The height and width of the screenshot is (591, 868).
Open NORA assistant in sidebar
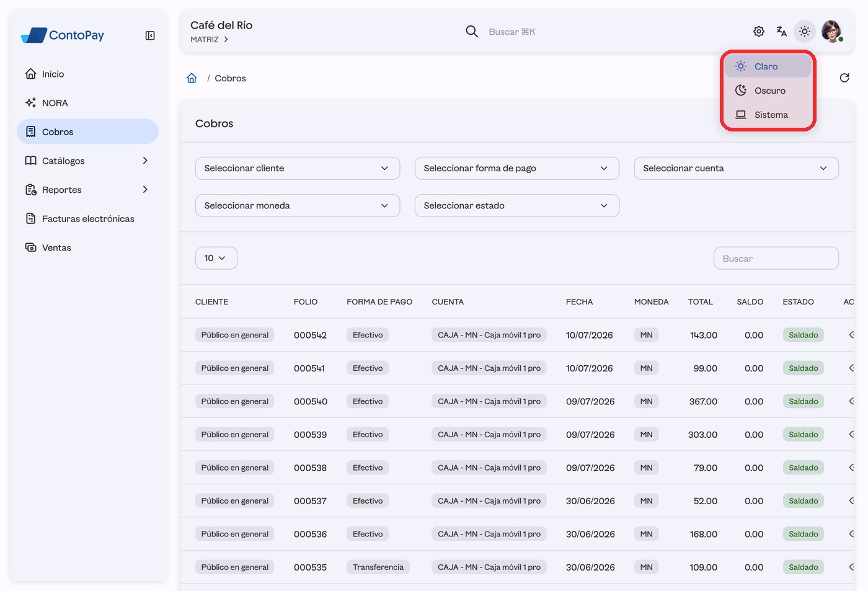87,103
